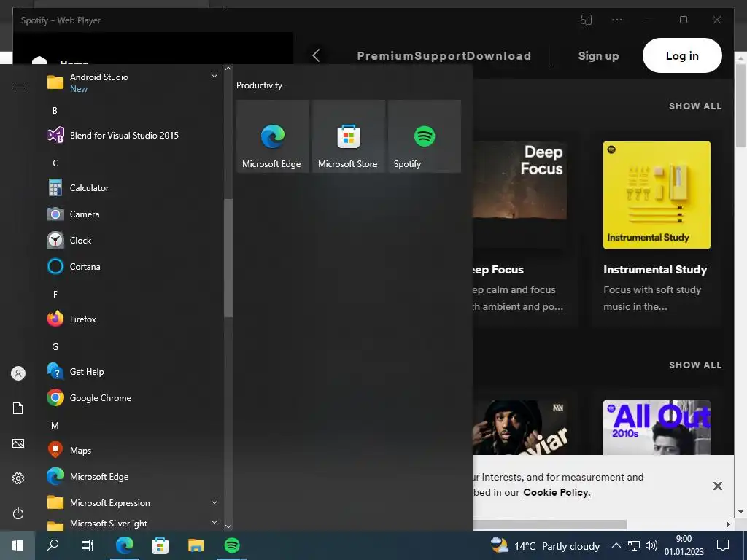Open Pictures from the Start sidebar

[18, 443]
